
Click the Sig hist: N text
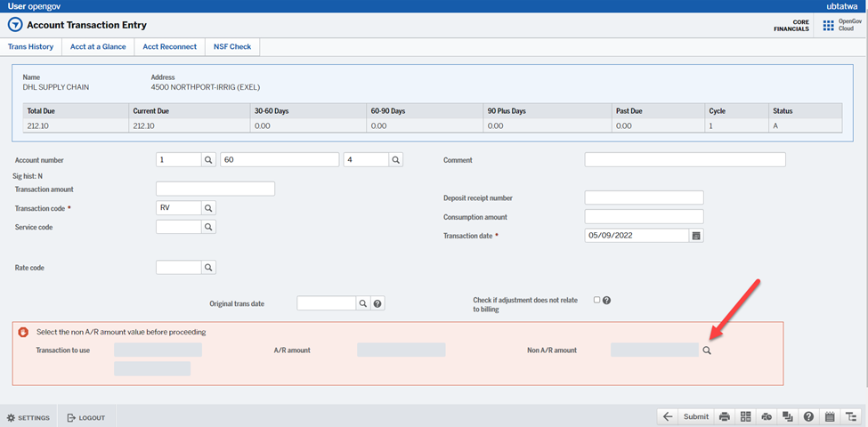[x=28, y=176]
